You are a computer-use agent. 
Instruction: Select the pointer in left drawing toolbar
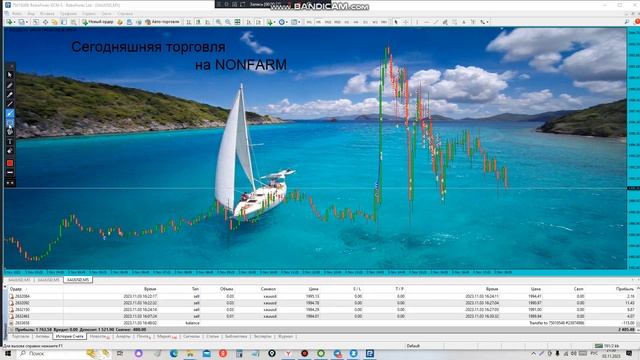point(10,75)
